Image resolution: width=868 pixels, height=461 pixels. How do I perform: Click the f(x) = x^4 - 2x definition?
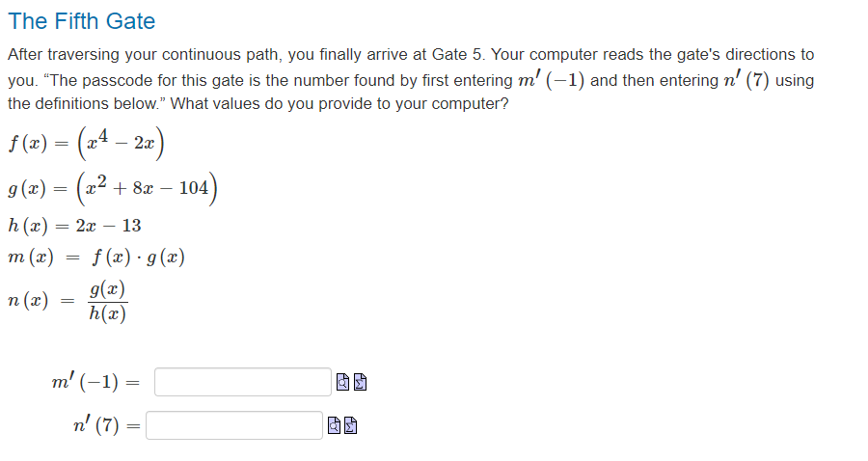86,144
